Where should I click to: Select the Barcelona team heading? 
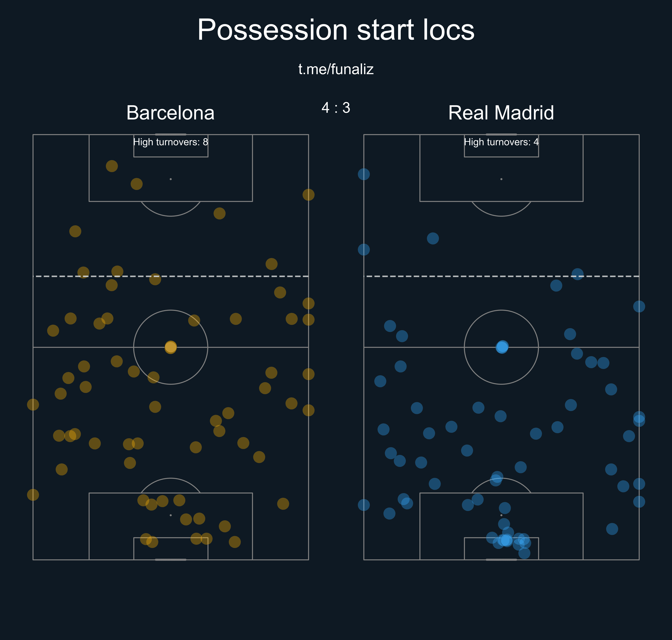170,113
